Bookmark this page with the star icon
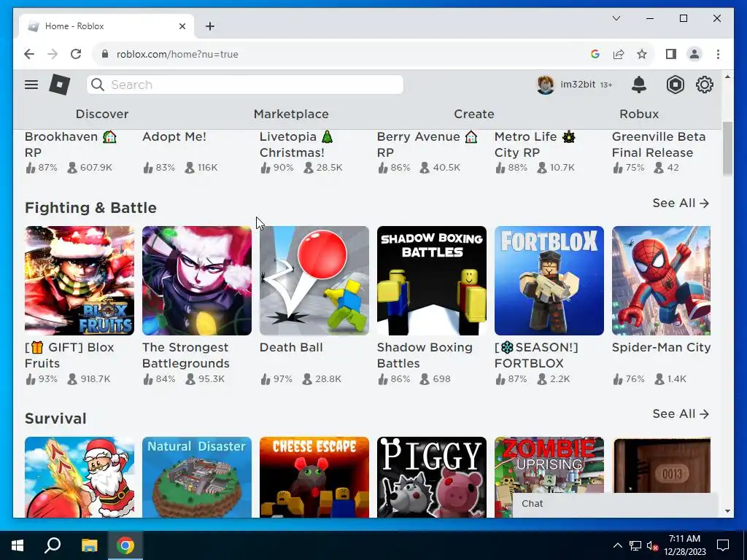The image size is (747, 560). tap(642, 54)
